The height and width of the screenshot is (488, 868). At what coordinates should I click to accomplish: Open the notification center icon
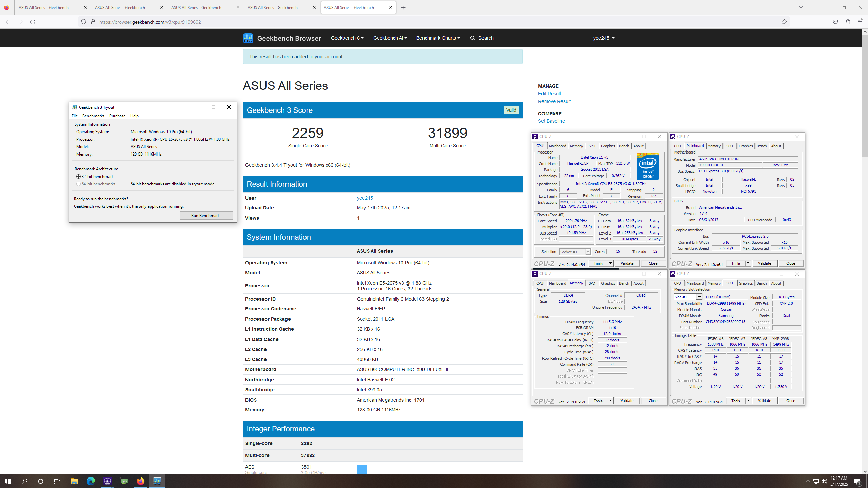(x=857, y=481)
